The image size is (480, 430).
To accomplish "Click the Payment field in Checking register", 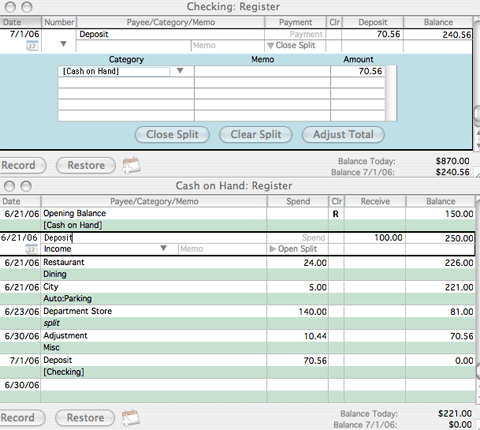I will [x=295, y=34].
